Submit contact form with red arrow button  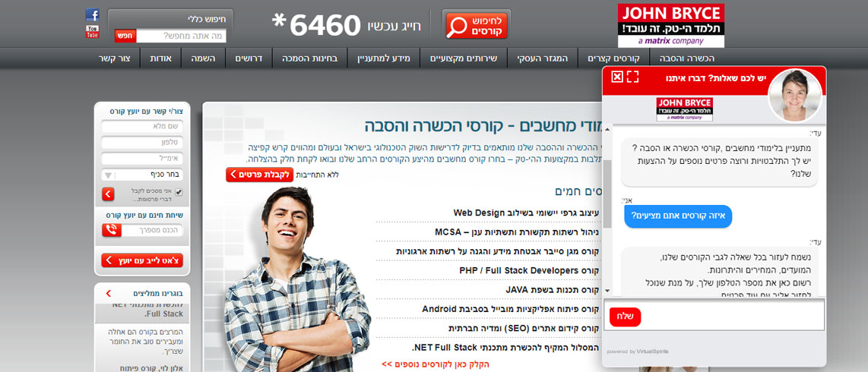108,194
